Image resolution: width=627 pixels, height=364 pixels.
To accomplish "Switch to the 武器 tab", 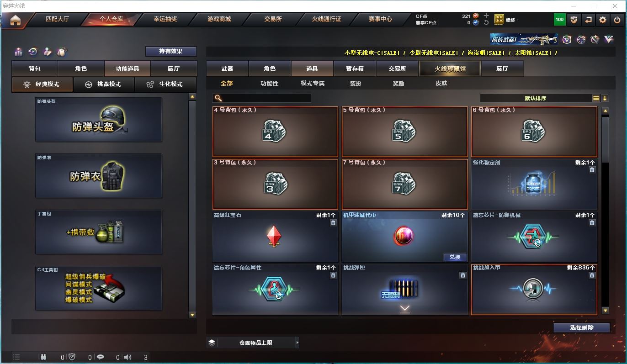I will coord(227,69).
